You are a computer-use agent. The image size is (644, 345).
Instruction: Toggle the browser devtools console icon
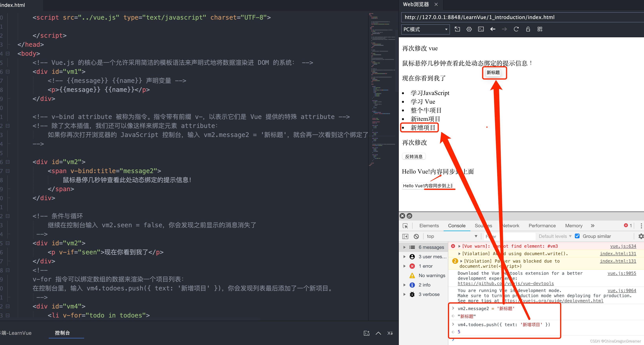(x=481, y=29)
